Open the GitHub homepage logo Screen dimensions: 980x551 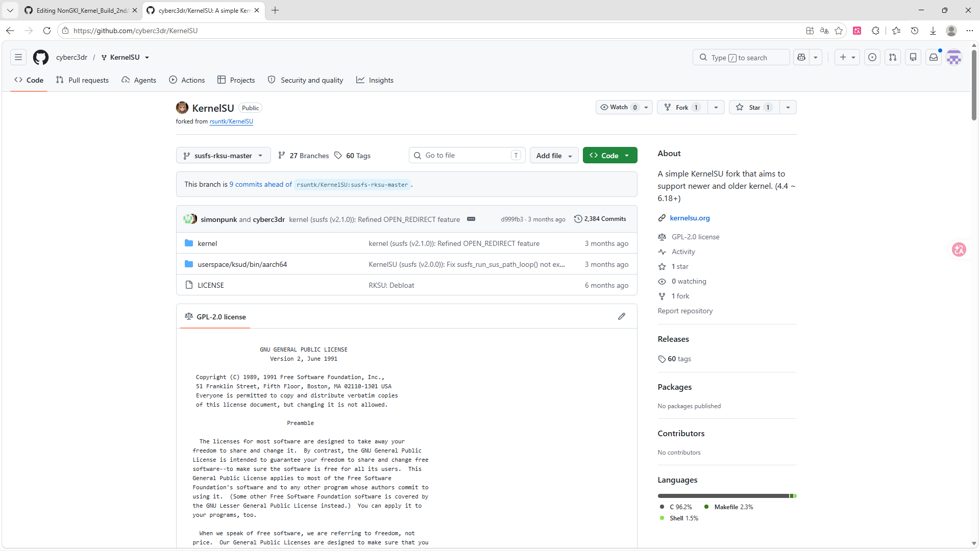(41, 57)
